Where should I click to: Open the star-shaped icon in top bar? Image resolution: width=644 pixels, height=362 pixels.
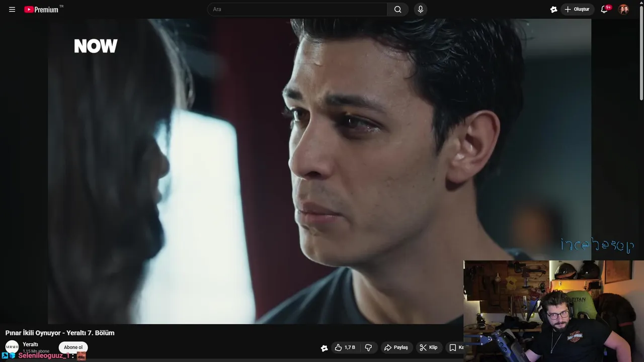pyautogui.click(x=553, y=9)
